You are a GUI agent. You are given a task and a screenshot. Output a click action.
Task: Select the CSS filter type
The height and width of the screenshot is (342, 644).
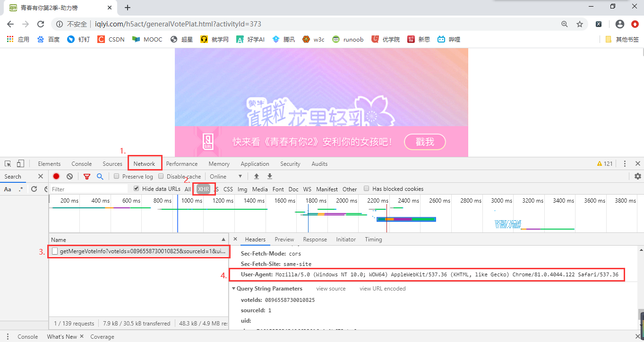coord(228,189)
